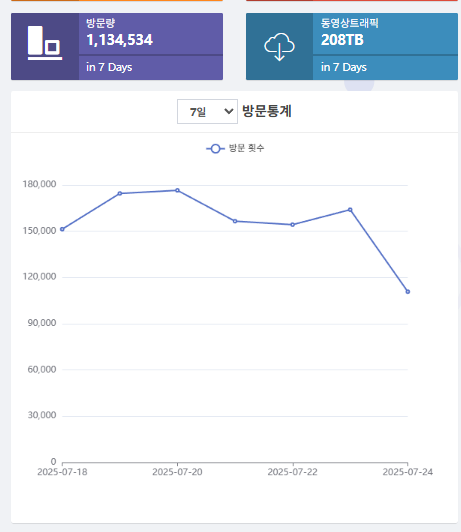Toggle the 방문 횟수 legend marker
The height and width of the screenshot is (532, 461).
tap(215, 149)
